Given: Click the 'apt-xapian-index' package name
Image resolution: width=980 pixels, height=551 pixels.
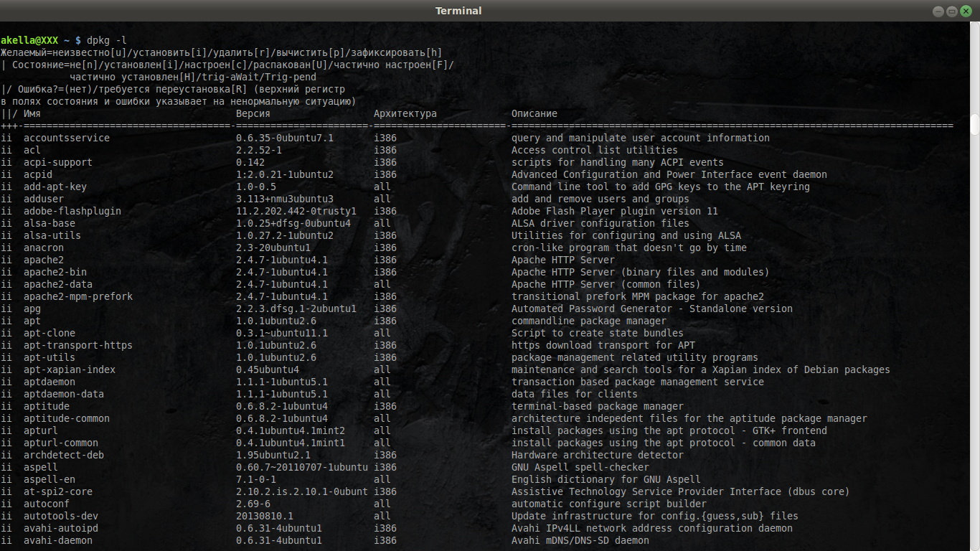Looking at the screenshot, I should 70,369.
